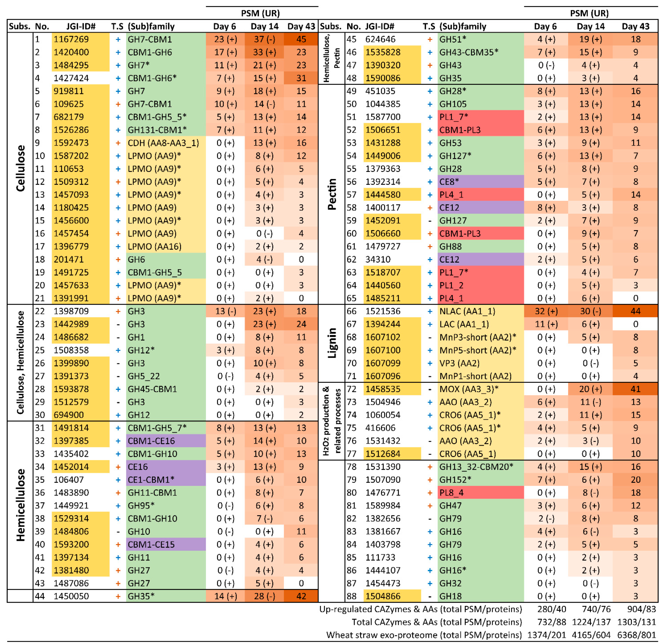This screenshot has width=664, height=644.
Task: Click the Lignin substrate label
Action: tap(332, 343)
